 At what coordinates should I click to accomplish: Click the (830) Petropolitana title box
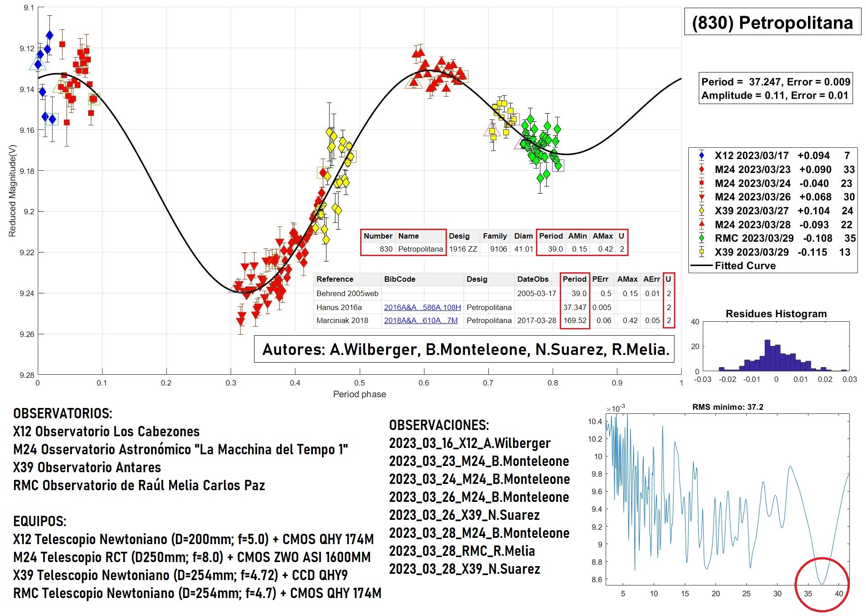[x=772, y=22]
